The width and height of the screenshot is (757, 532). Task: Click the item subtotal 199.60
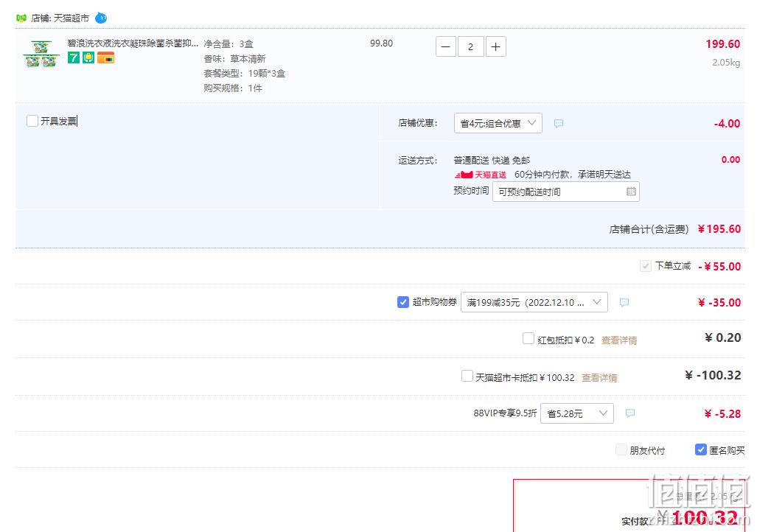[722, 44]
